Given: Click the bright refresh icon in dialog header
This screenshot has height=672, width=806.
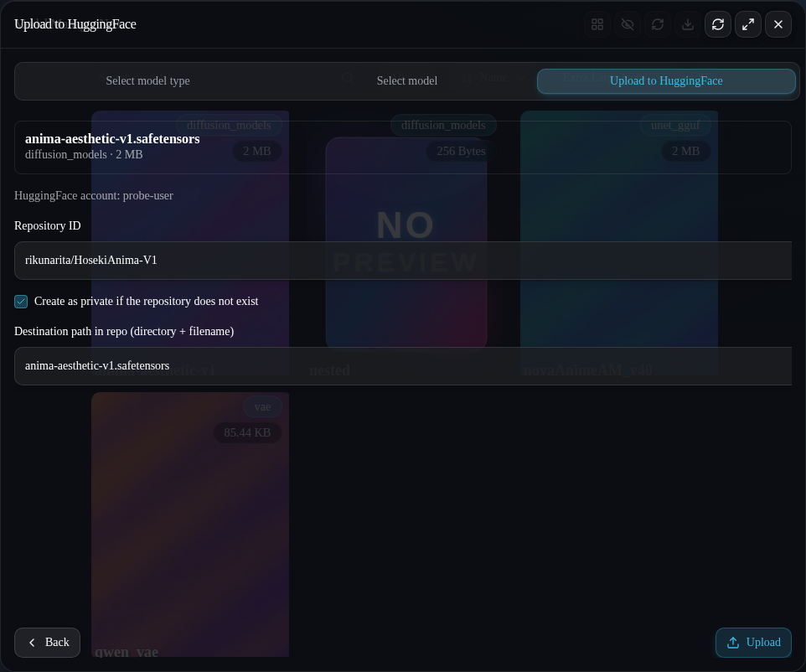Looking at the screenshot, I should point(718,24).
